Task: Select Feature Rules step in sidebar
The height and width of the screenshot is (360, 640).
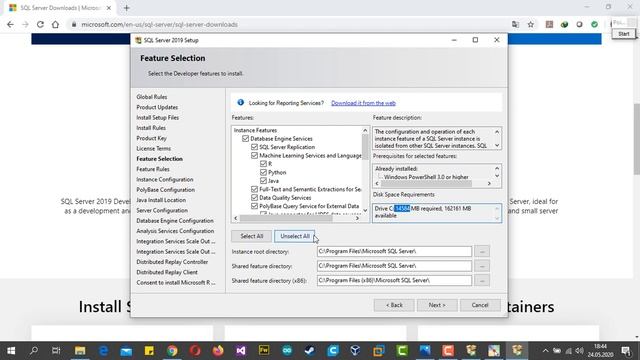Action: coord(153,169)
